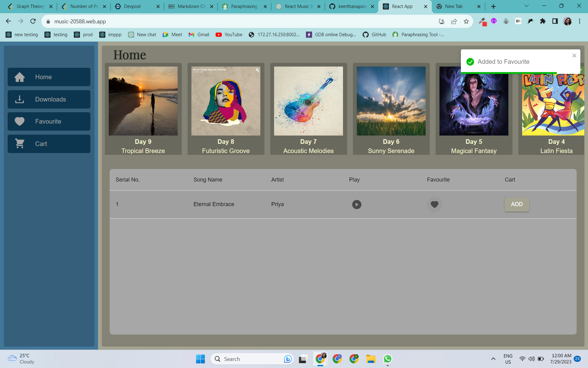Reload the page with refresh icon
This screenshot has height=368, width=588.
tap(33, 21)
